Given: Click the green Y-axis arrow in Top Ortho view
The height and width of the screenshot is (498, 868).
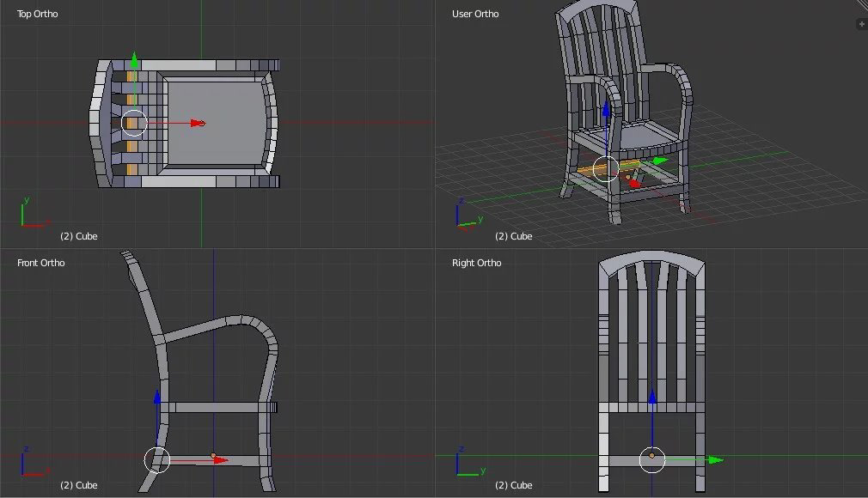Looking at the screenshot, I should pos(134,60).
